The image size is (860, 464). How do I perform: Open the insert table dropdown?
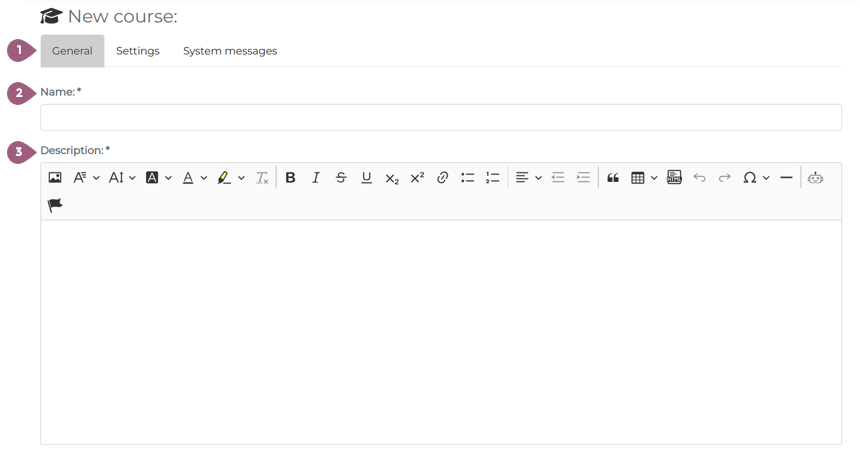point(643,178)
